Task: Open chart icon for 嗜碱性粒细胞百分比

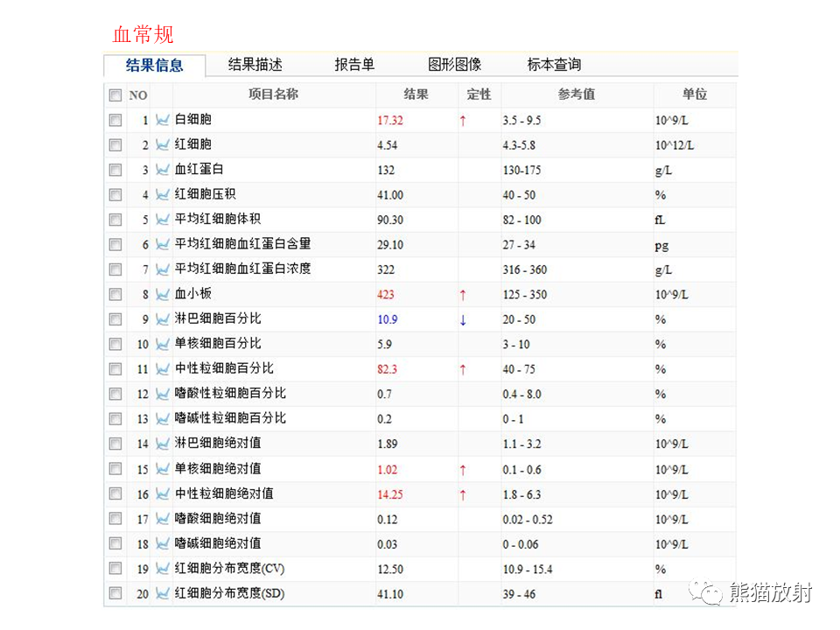Action: point(163,419)
